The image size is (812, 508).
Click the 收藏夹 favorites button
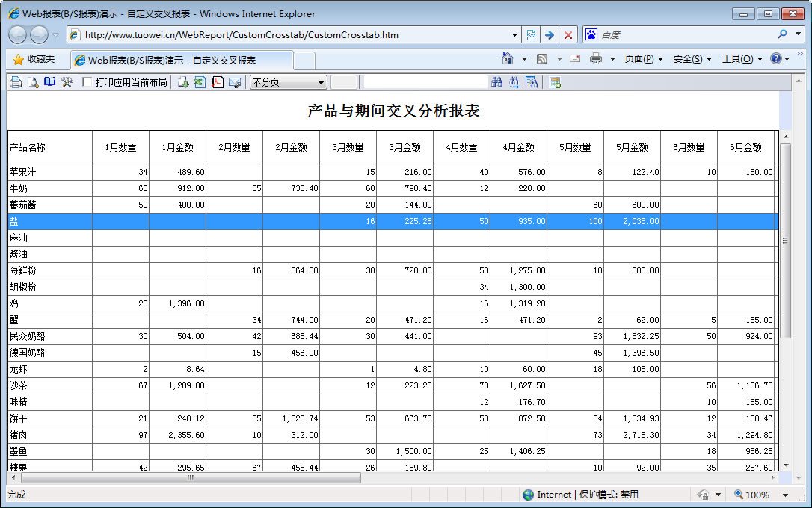click(33, 59)
